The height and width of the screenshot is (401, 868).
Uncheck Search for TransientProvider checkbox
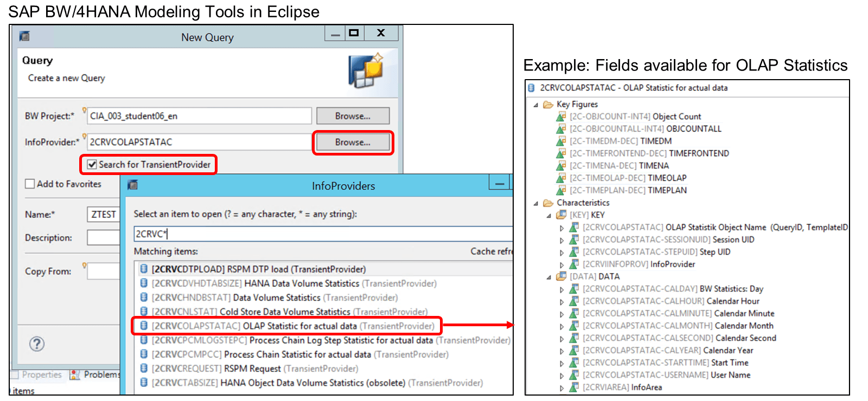tap(92, 164)
